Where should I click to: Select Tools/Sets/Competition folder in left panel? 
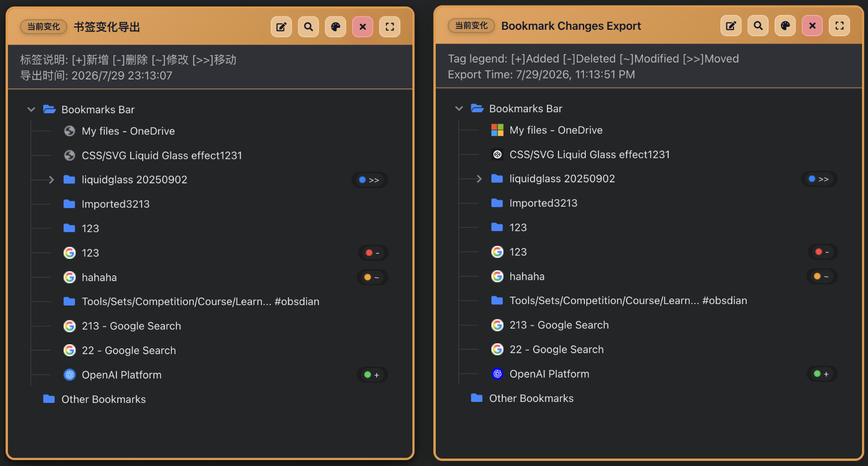point(200,302)
